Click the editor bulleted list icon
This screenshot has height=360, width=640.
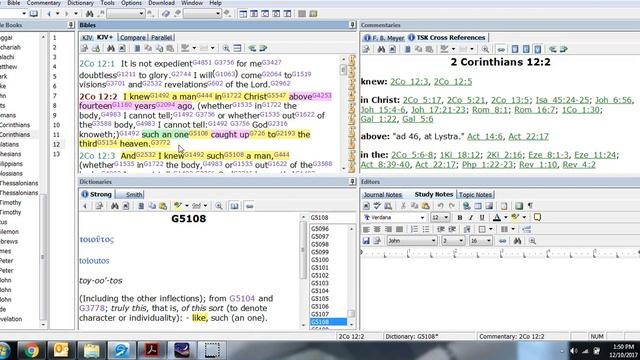pos(426,229)
